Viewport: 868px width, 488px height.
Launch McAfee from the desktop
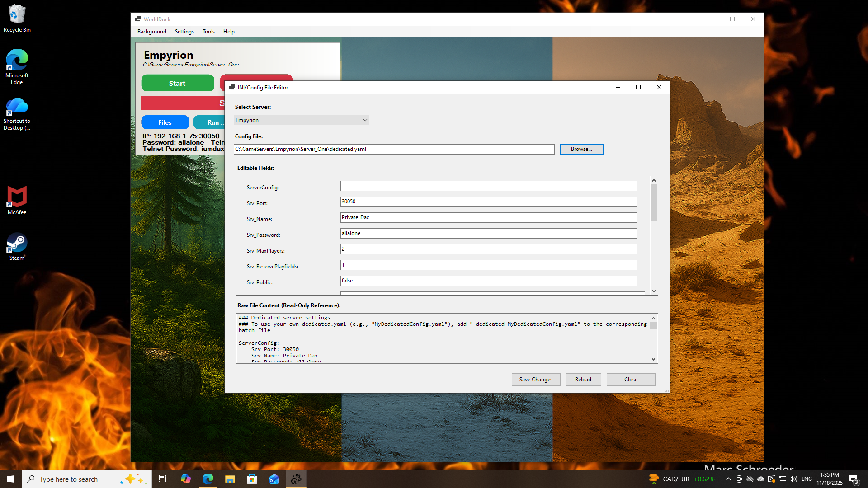17,197
